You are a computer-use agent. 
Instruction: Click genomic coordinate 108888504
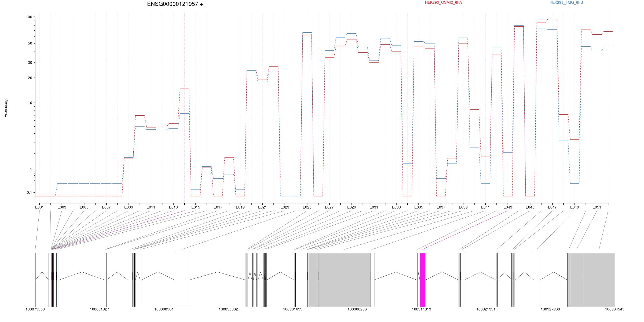pyautogui.click(x=164, y=309)
